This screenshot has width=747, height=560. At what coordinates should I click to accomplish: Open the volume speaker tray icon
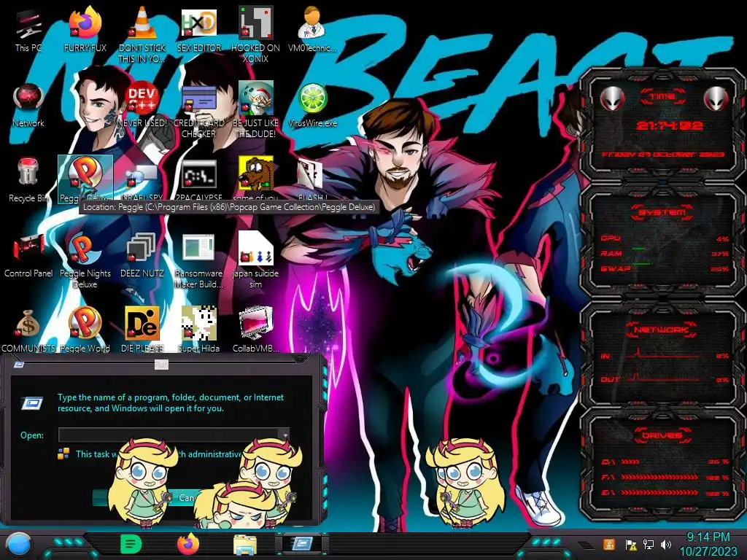[x=666, y=544]
